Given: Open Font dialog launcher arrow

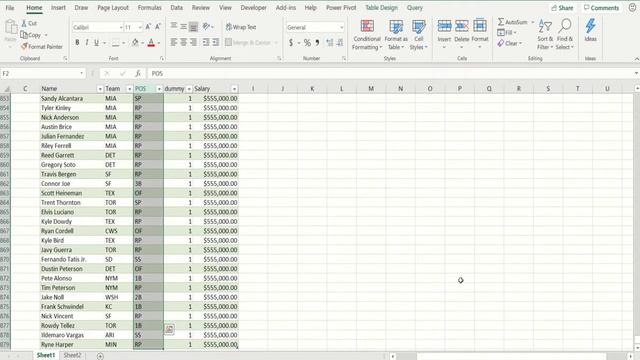Looking at the screenshot, I should point(162,59).
